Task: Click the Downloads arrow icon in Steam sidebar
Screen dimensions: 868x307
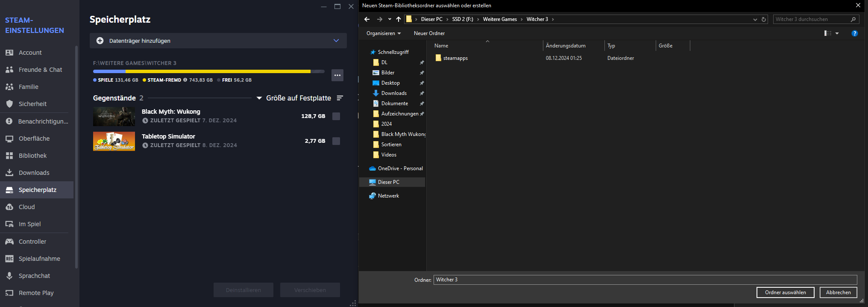Action: click(9, 173)
